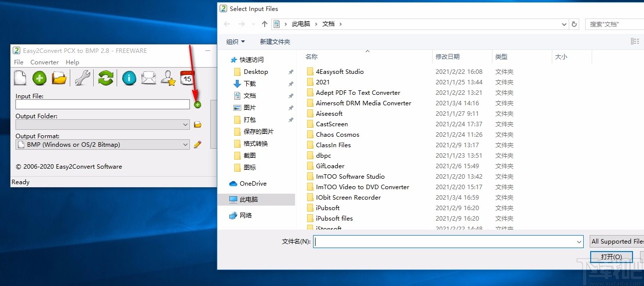The height and width of the screenshot is (286, 644).
Task: Sort by the 名称 column header
Action: pyautogui.click(x=312, y=57)
